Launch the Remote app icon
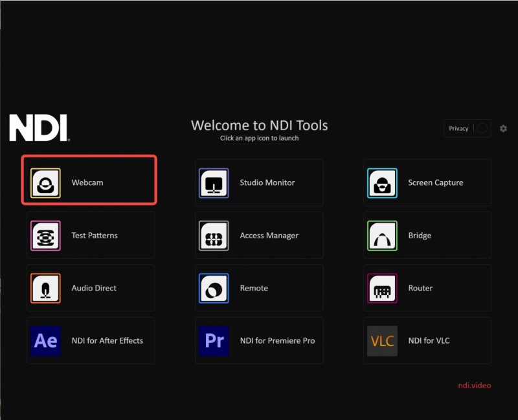Image resolution: width=518 pixels, height=420 pixels. [x=214, y=288]
